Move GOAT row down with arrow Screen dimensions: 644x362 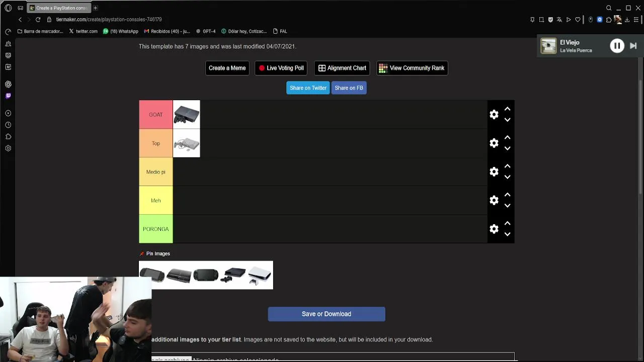tap(507, 120)
